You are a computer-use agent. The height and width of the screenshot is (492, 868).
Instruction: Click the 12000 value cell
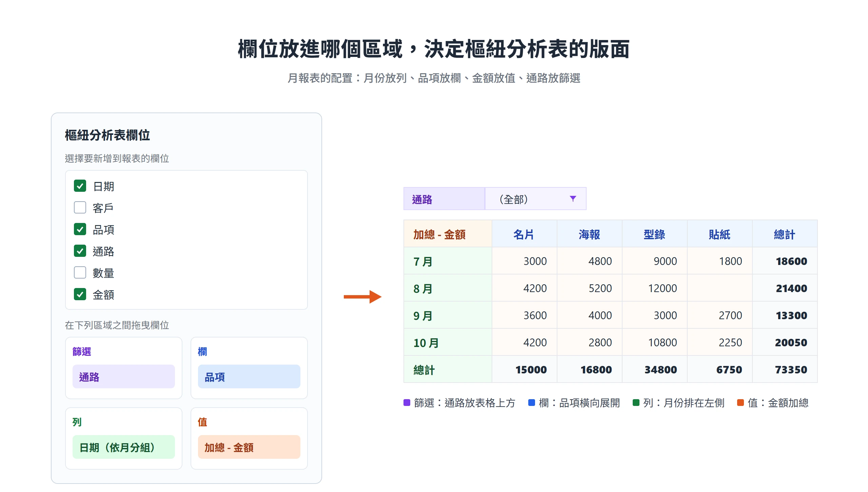[654, 288]
